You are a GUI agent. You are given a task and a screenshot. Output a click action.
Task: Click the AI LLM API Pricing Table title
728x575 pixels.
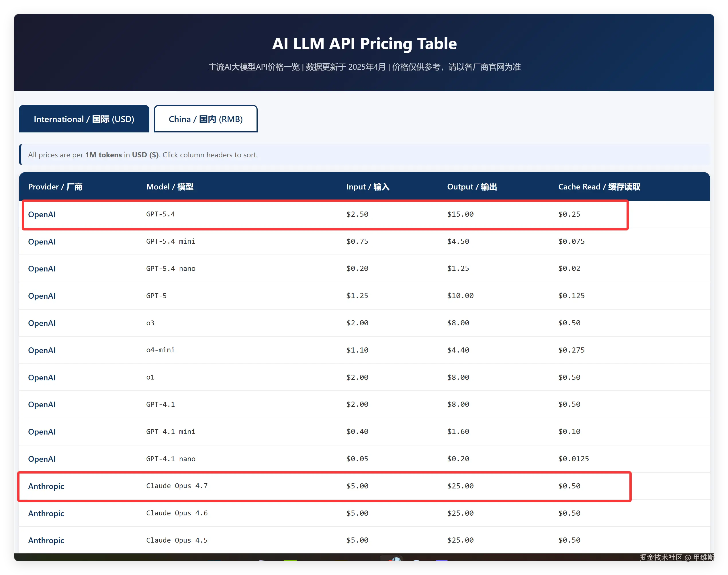(364, 44)
